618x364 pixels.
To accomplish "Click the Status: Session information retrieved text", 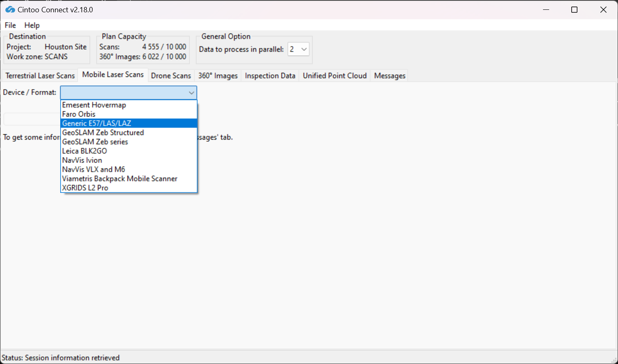I will [x=61, y=358].
